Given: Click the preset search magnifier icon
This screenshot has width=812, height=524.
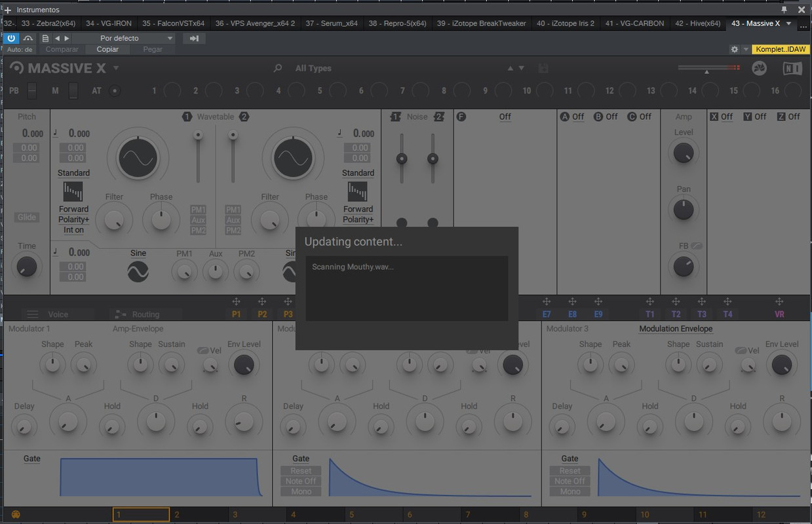Looking at the screenshot, I should coord(278,68).
